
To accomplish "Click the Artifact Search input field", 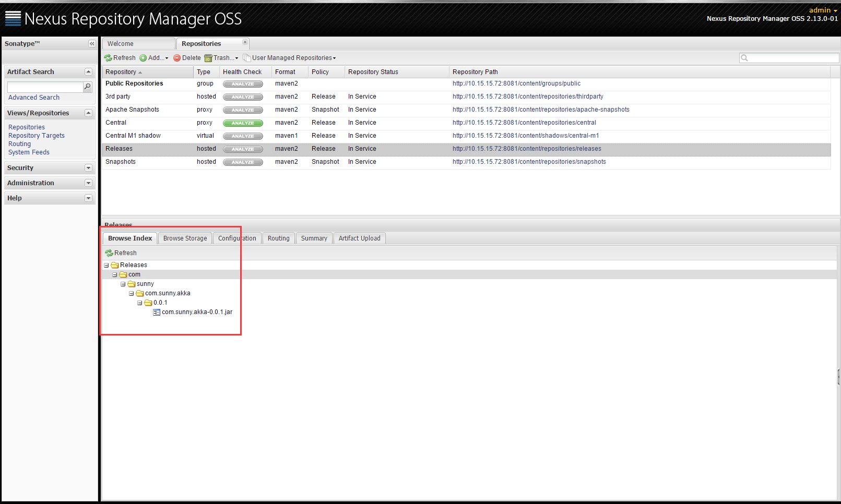I will coord(45,87).
